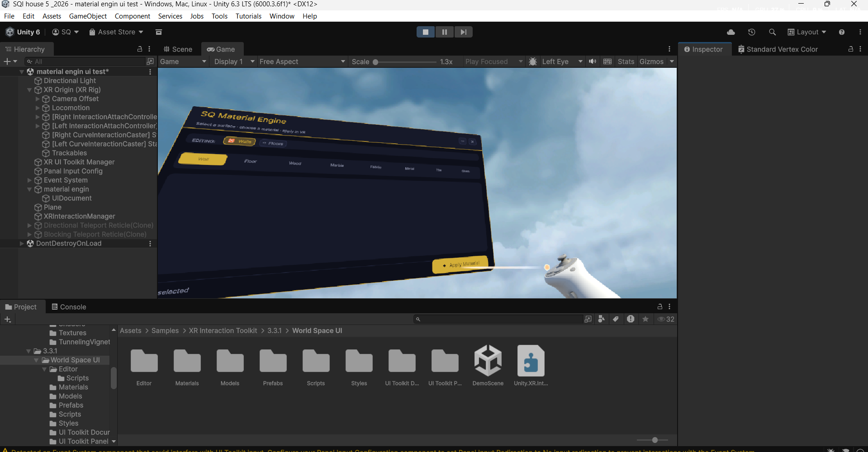Open Hierarchy search in Unity Search
Image resolution: width=868 pixels, height=452 pixels.
coord(150,61)
